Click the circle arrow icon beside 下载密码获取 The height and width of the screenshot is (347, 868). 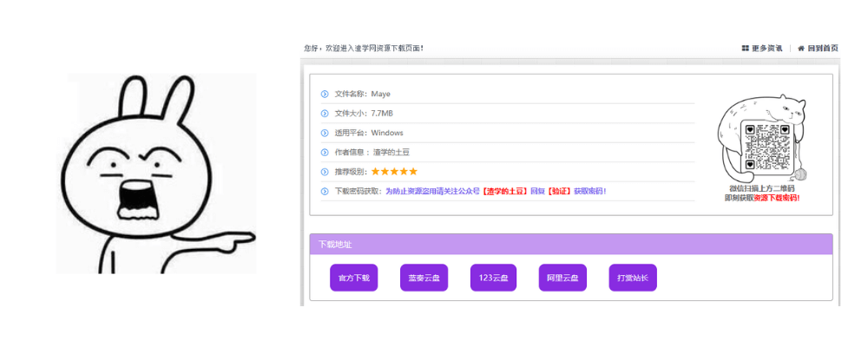pyautogui.click(x=325, y=191)
